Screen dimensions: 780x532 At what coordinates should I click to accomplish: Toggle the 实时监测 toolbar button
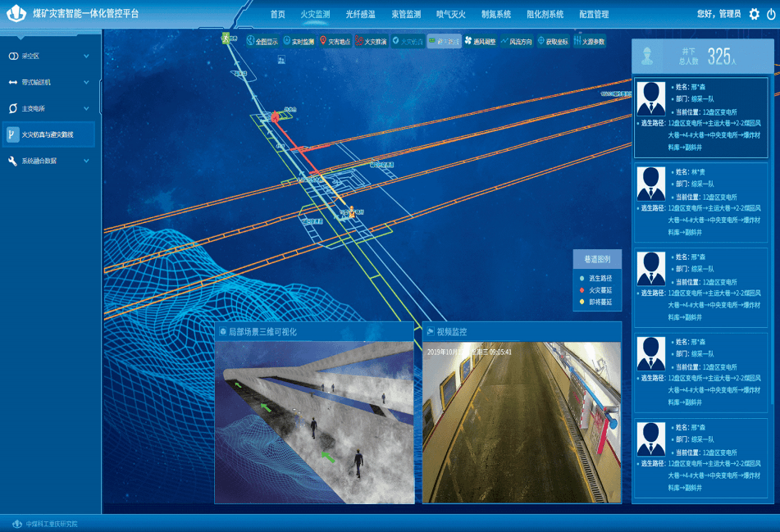click(x=299, y=41)
